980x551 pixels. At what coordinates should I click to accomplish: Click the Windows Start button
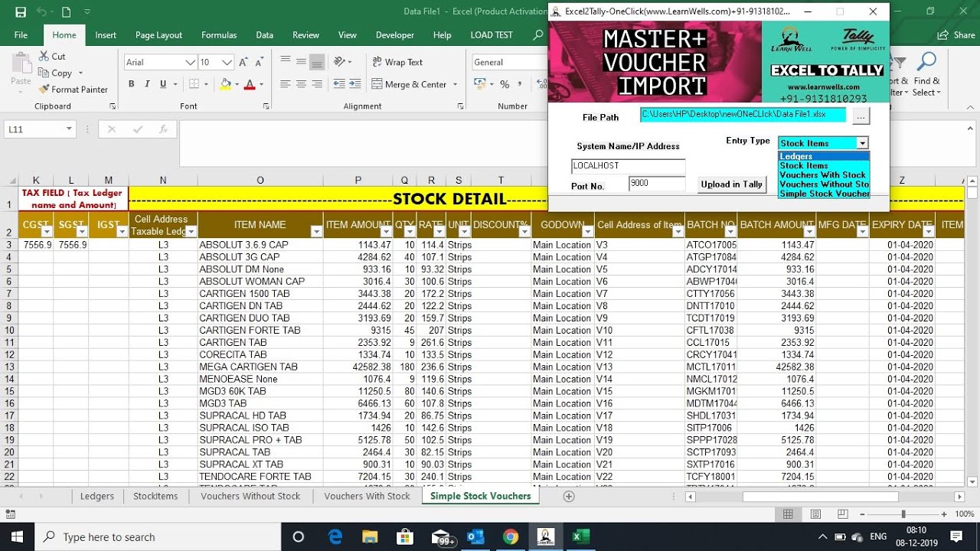18,537
